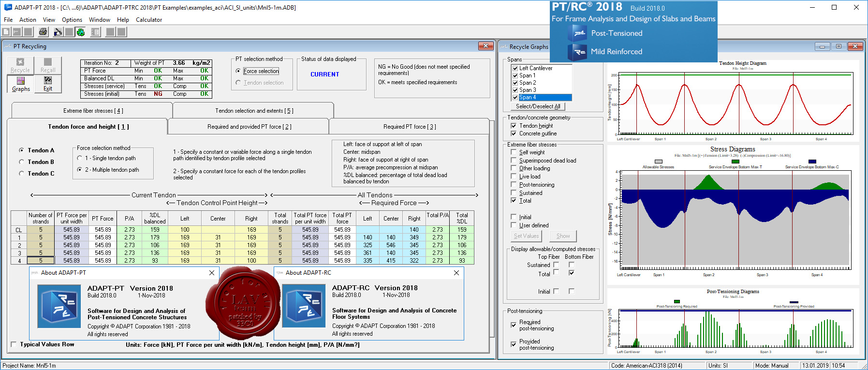Image resolution: width=868 pixels, height=370 pixels.
Task: Click PT Force per unit width cell row 1
Action: tap(72, 237)
